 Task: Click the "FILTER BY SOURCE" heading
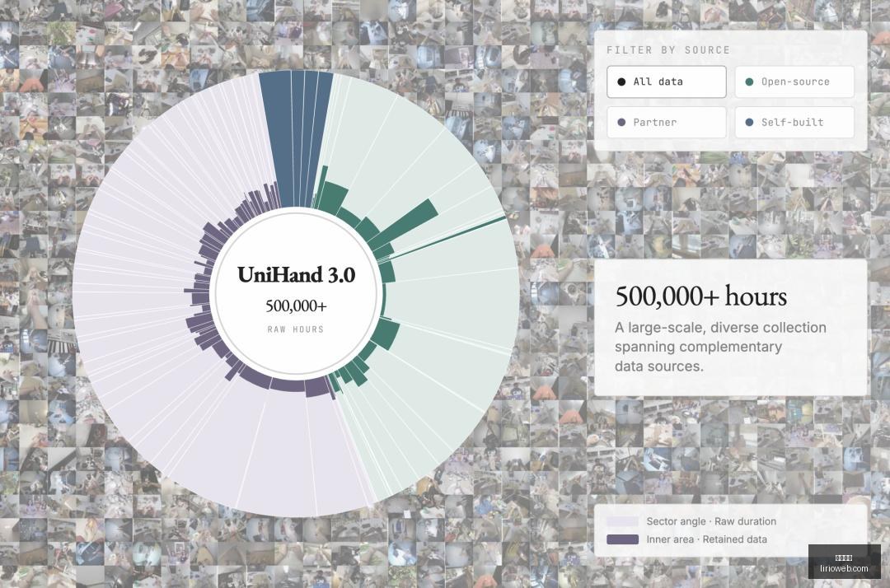point(668,50)
